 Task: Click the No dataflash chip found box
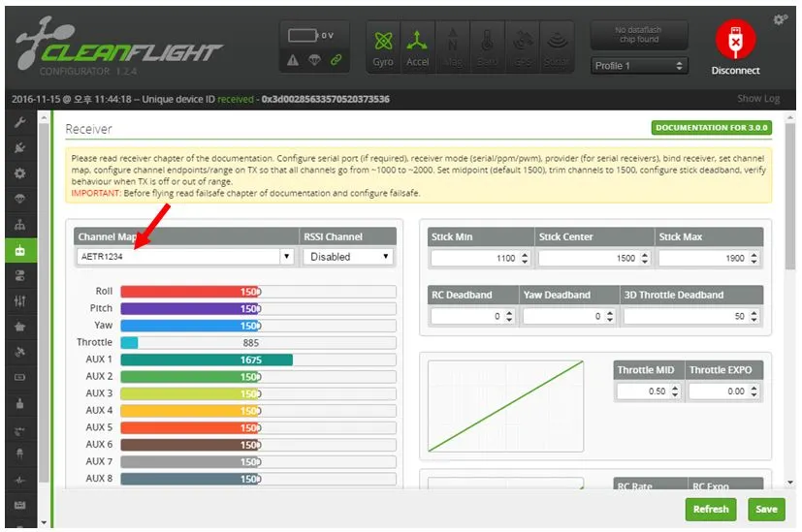point(638,35)
